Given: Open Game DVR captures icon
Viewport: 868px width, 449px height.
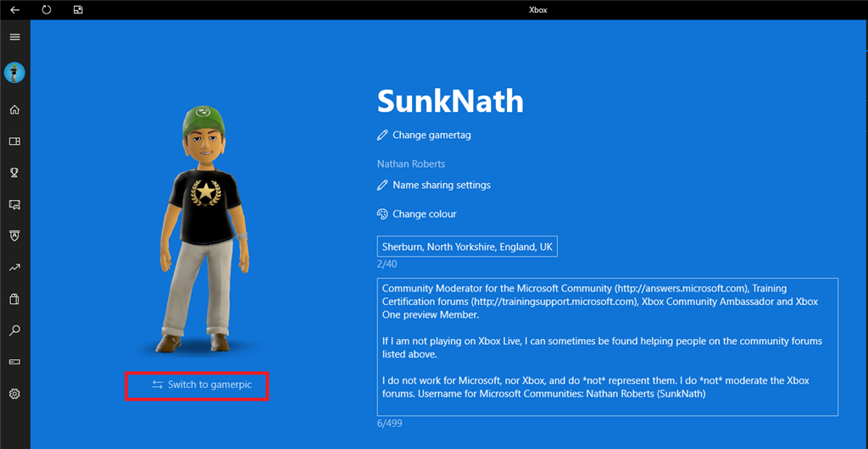Looking at the screenshot, I should click(x=15, y=205).
